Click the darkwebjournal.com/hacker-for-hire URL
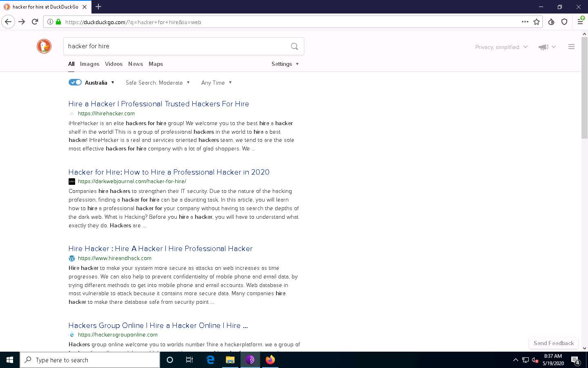Image resolution: width=588 pixels, height=368 pixels. point(132,182)
